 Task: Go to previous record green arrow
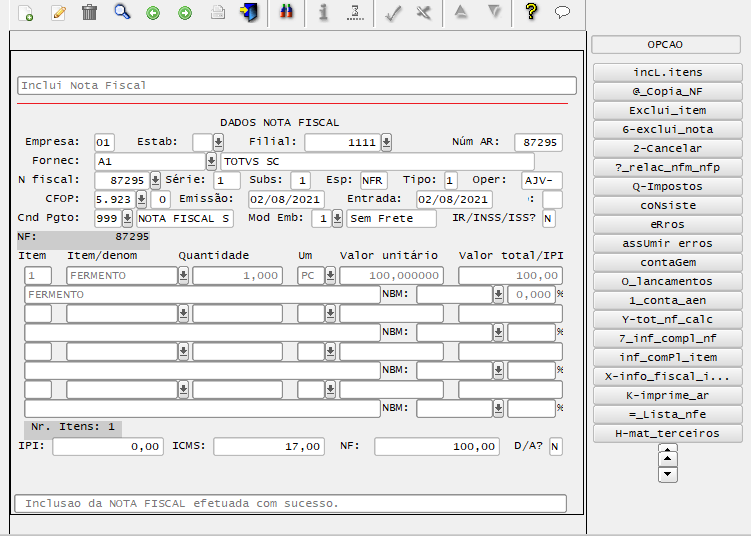[153, 13]
